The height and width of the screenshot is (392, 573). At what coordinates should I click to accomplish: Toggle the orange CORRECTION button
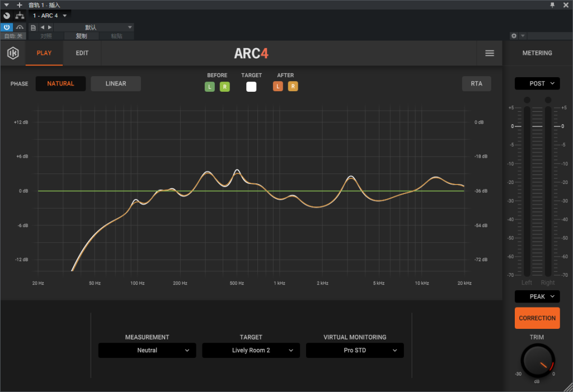(537, 318)
